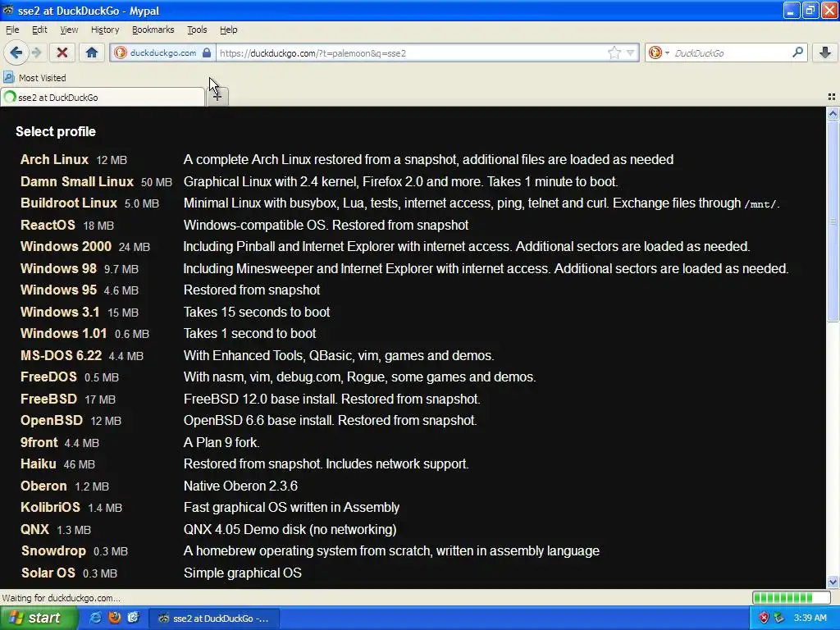
Task: Open the Help menu
Action: coord(228,30)
